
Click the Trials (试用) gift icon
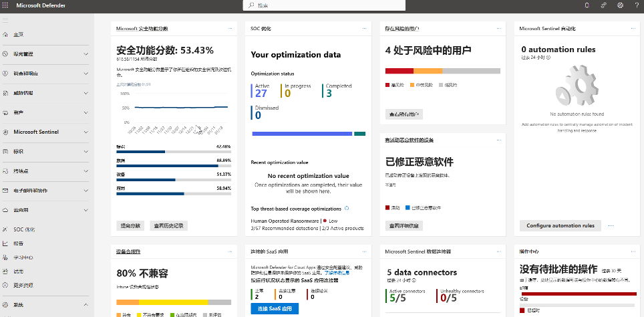point(5,272)
